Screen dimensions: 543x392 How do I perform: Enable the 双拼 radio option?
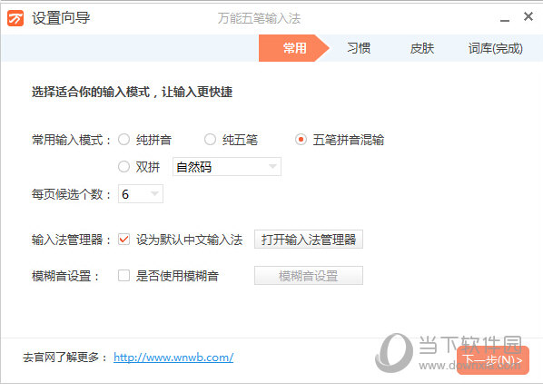point(124,166)
